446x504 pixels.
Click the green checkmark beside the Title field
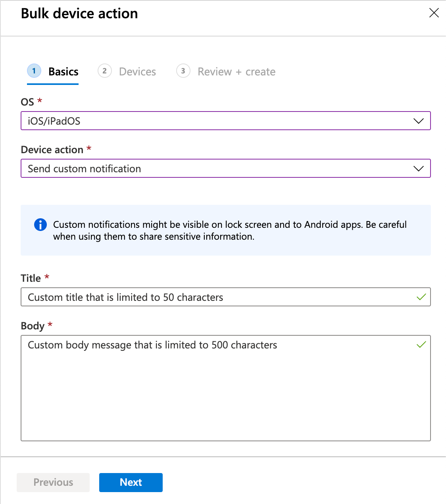pyautogui.click(x=421, y=297)
